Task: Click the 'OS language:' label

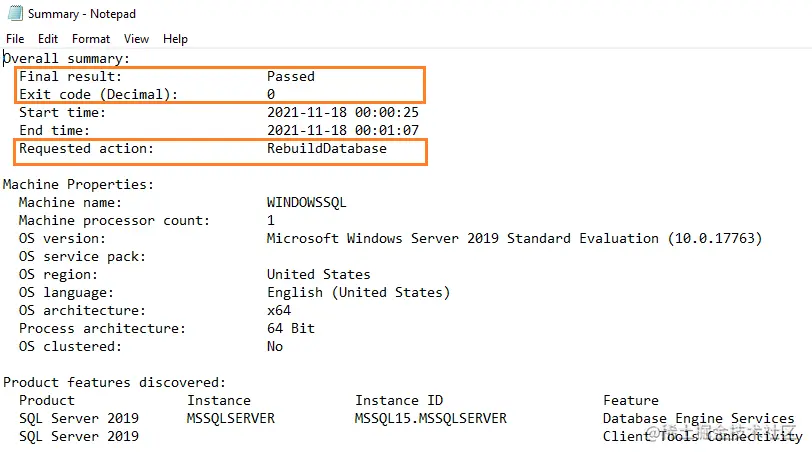Action: 66,293
